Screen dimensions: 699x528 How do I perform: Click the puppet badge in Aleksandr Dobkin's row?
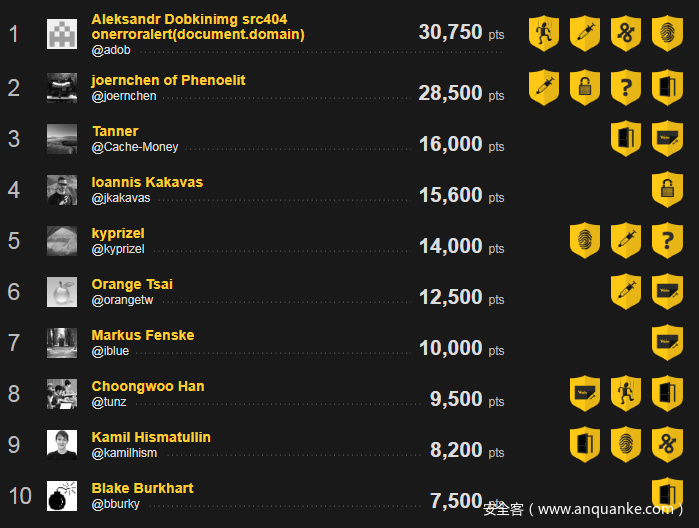tap(543, 33)
